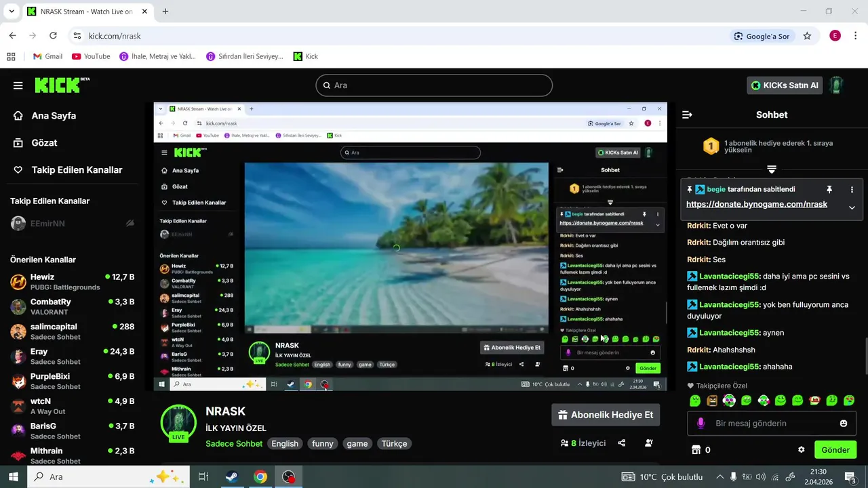Click the Google'a Sor button in the address bar
868x488 pixels.
(x=762, y=36)
